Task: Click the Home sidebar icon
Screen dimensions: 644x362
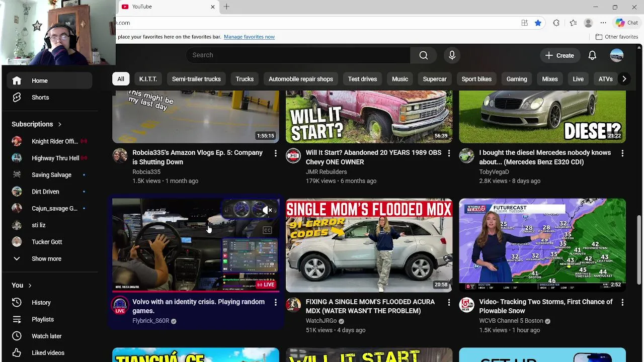Action: (17, 80)
